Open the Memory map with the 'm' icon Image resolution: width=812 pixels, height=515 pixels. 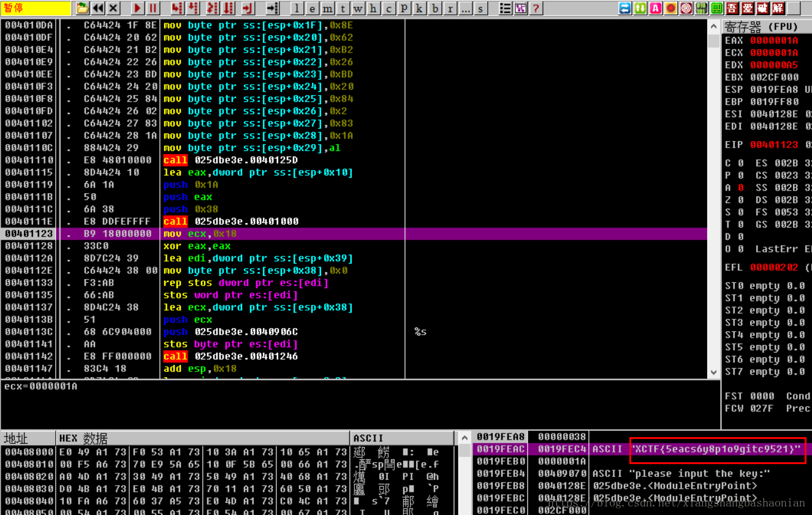tap(327, 9)
